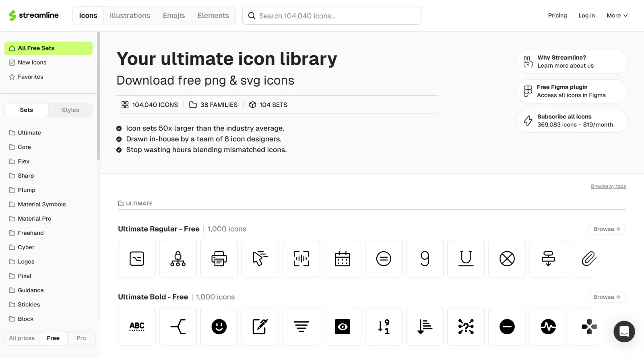Pick the underline U icon

click(x=466, y=259)
